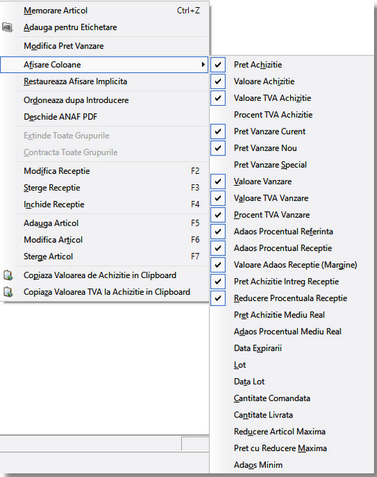Click the Ctrl+Z shortcut label

point(188,11)
